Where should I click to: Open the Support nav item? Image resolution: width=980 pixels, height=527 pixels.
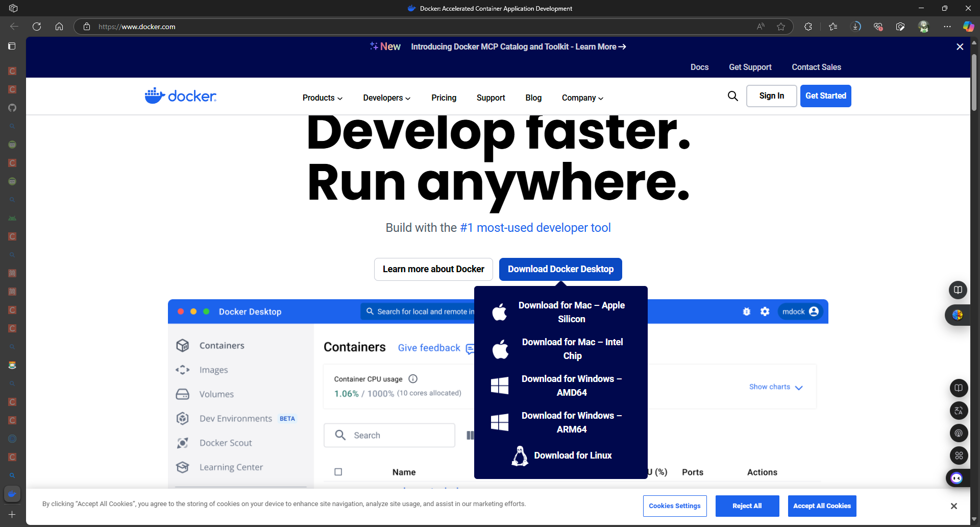(491, 98)
